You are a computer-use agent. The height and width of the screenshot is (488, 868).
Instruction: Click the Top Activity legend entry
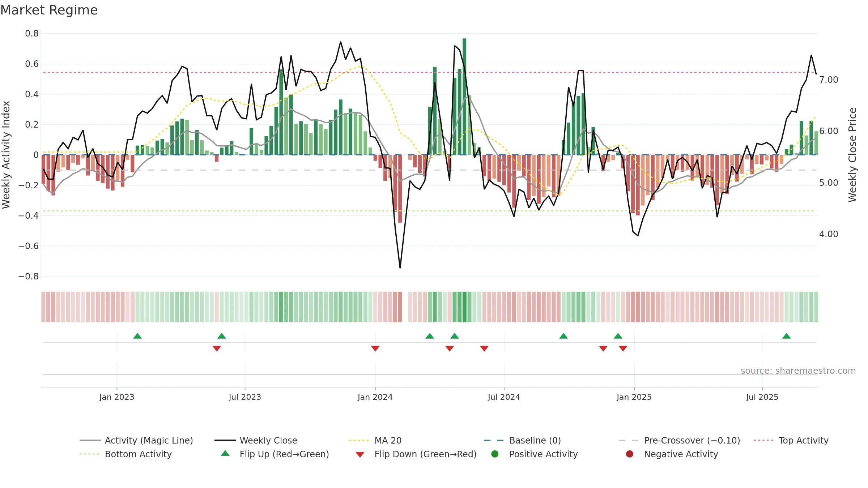[791, 440]
